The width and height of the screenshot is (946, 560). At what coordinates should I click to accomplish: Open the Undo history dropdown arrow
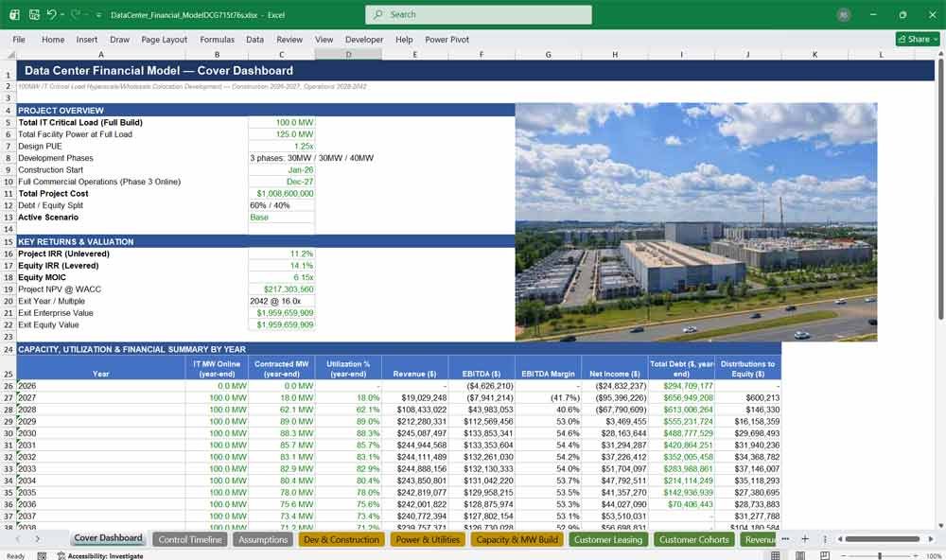62,14
